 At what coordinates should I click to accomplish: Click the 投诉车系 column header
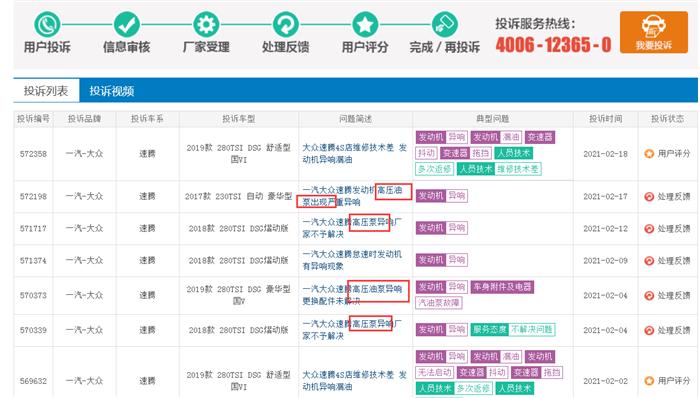coord(147,119)
